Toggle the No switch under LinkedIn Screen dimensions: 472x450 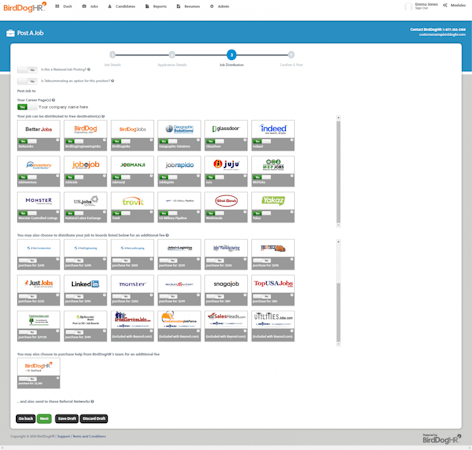[x=75, y=296]
